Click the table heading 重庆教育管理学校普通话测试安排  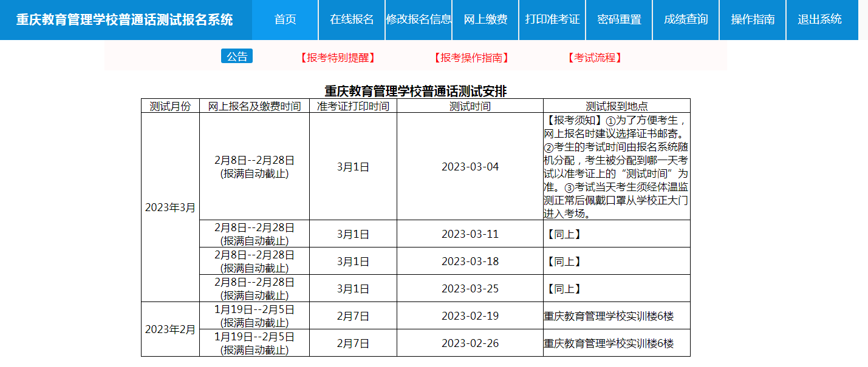coord(415,91)
